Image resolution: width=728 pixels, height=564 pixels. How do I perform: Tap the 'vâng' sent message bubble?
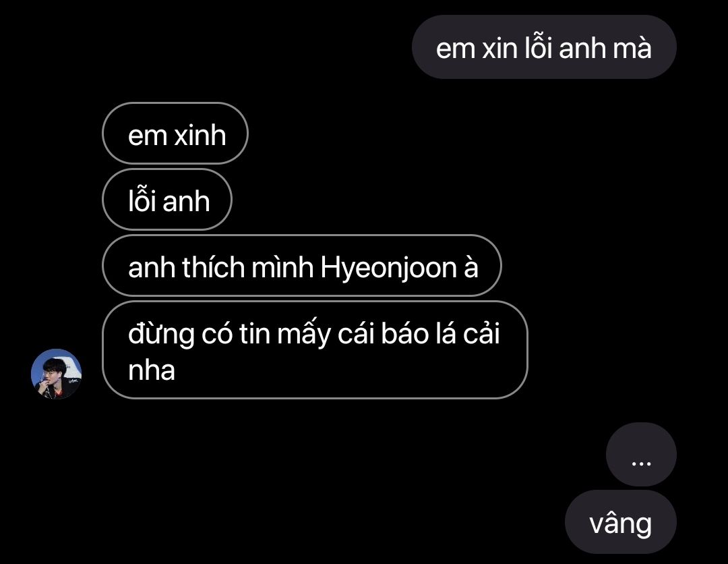click(620, 521)
